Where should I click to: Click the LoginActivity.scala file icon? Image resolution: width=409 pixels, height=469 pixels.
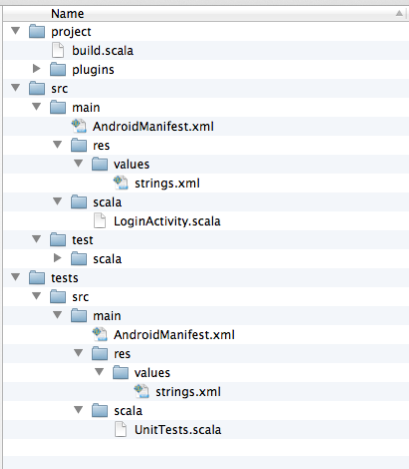click(x=100, y=221)
